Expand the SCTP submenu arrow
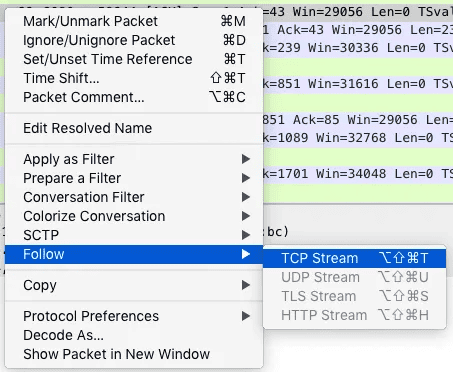453x372 pixels. point(246,235)
